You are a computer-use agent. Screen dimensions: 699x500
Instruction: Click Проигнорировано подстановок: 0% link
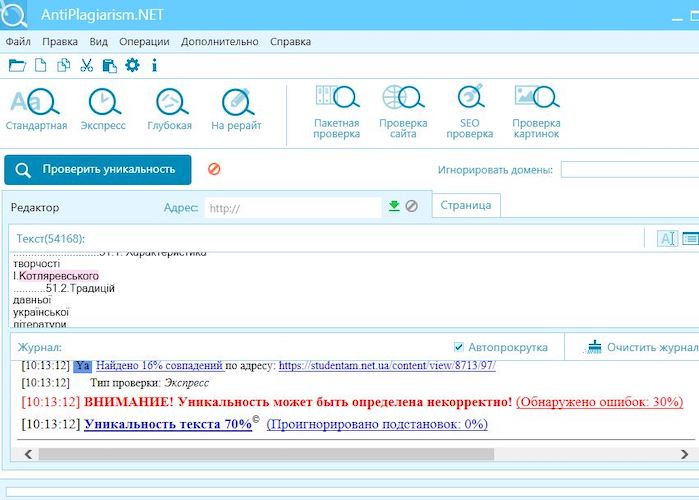(x=377, y=424)
